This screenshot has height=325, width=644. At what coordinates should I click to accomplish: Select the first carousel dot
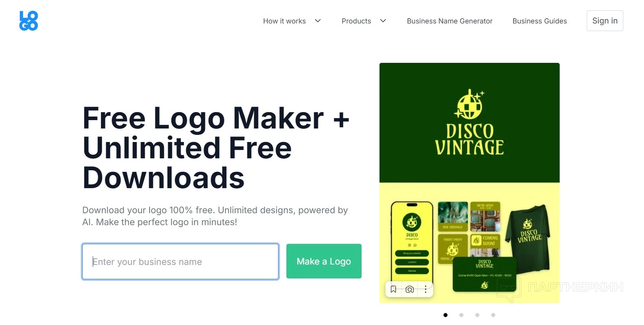(x=446, y=315)
